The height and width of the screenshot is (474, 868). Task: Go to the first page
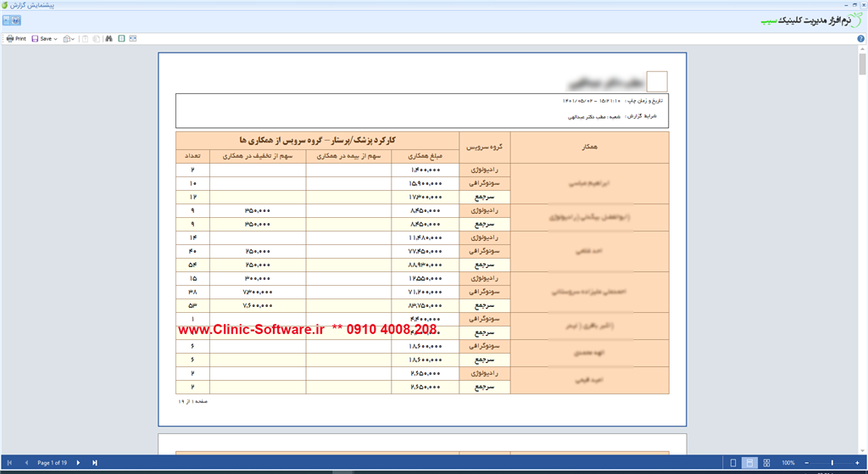[x=9, y=462]
